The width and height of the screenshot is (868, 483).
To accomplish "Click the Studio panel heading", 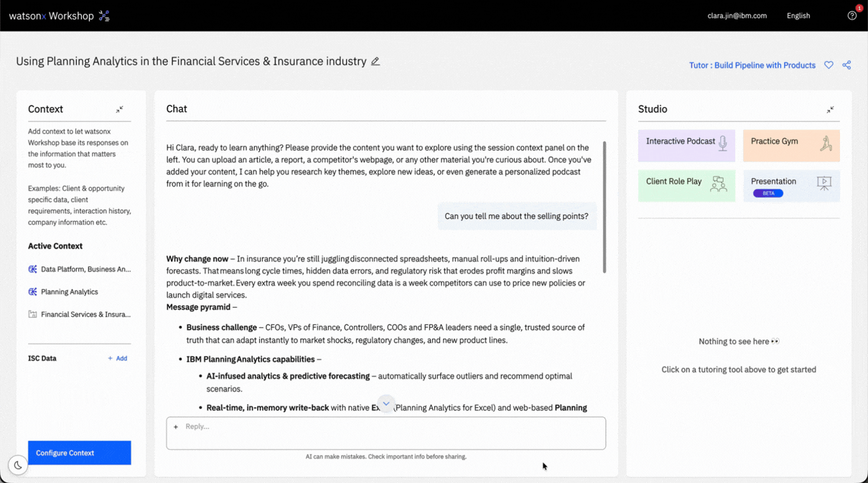I will [x=653, y=109].
